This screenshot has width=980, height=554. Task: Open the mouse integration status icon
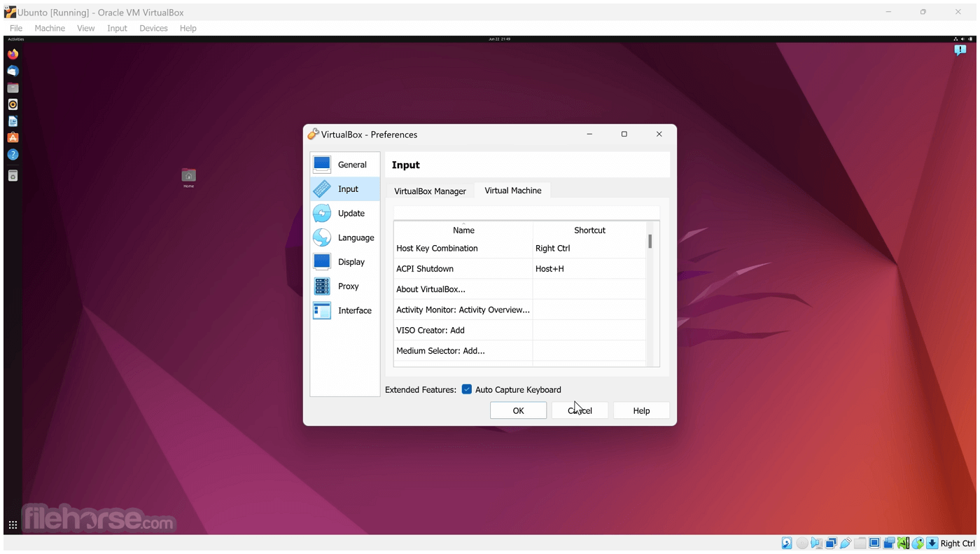(x=918, y=543)
